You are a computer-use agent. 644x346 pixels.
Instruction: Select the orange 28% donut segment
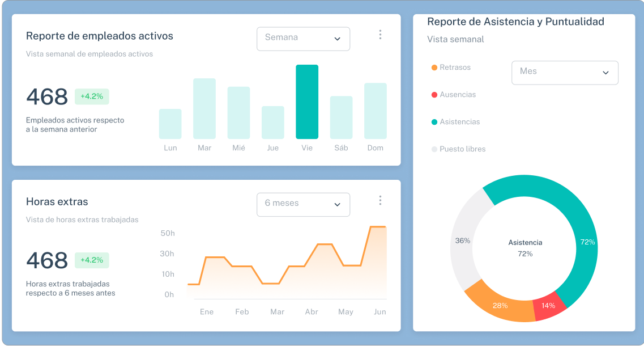coord(498,303)
